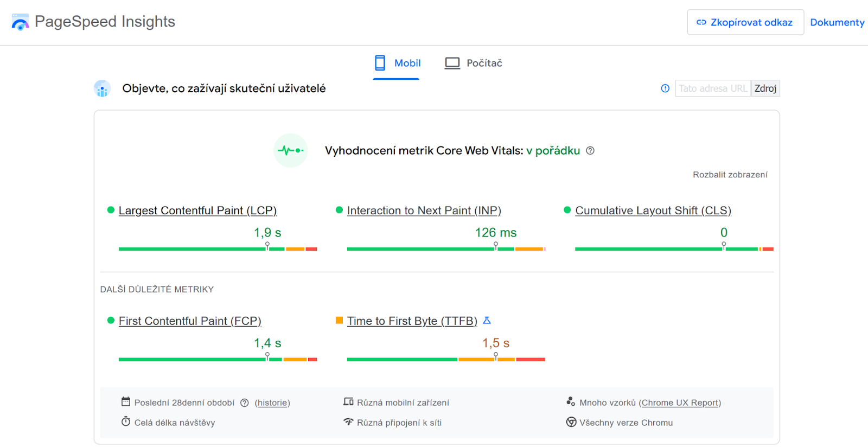This screenshot has width=868, height=447.
Task: Click the stopwatch icon beside Celá délka návštěvy
Action: 126,422
